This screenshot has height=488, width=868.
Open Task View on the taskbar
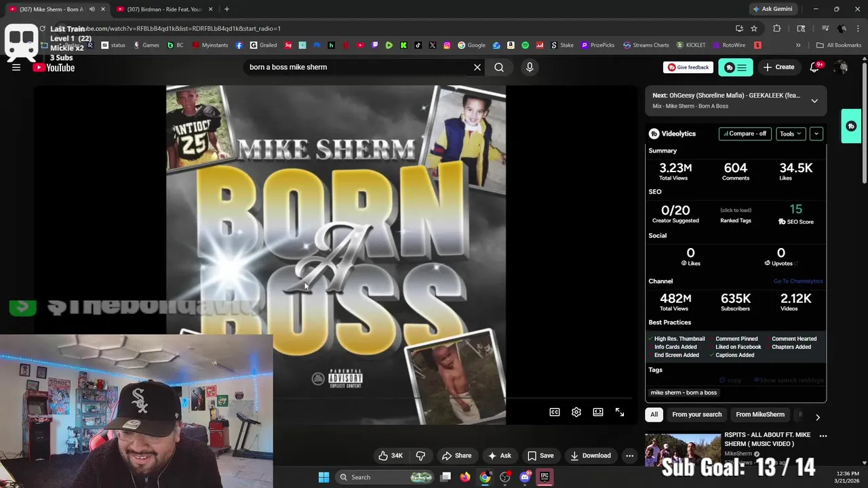click(446, 477)
